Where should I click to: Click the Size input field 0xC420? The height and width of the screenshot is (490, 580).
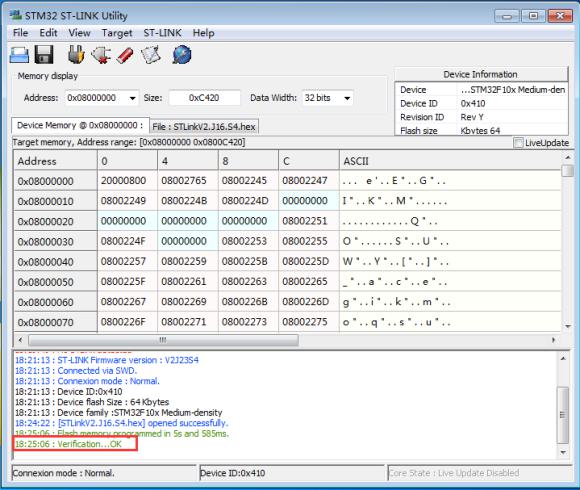(x=204, y=98)
